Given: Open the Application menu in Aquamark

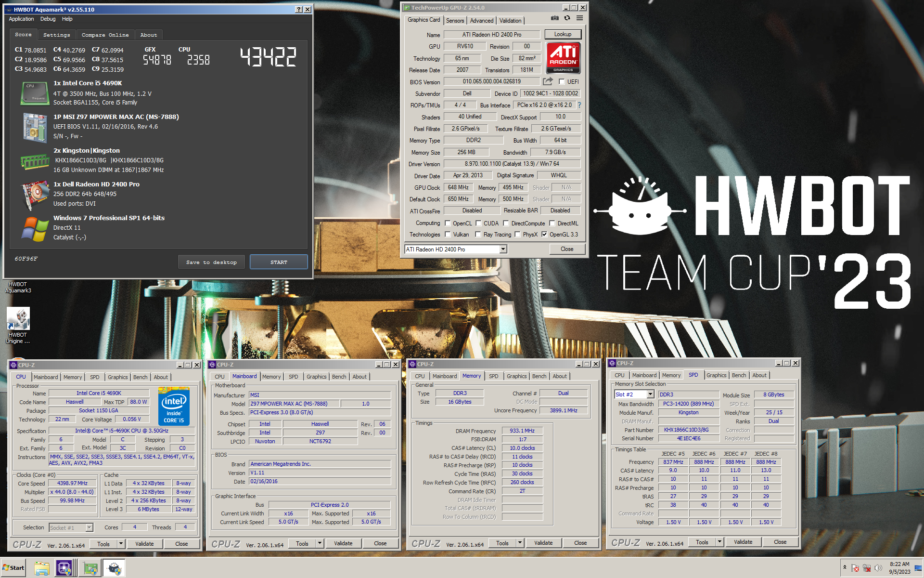Looking at the screenshot, I should pyautogui.click(x=21, y=19).
